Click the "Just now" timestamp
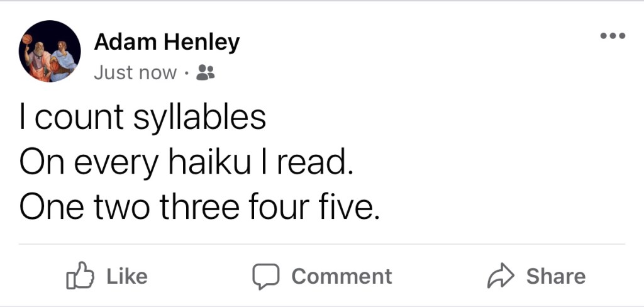The height and width of the screenshot is (307, 644). pyautogui.click(x=135, y=73)
